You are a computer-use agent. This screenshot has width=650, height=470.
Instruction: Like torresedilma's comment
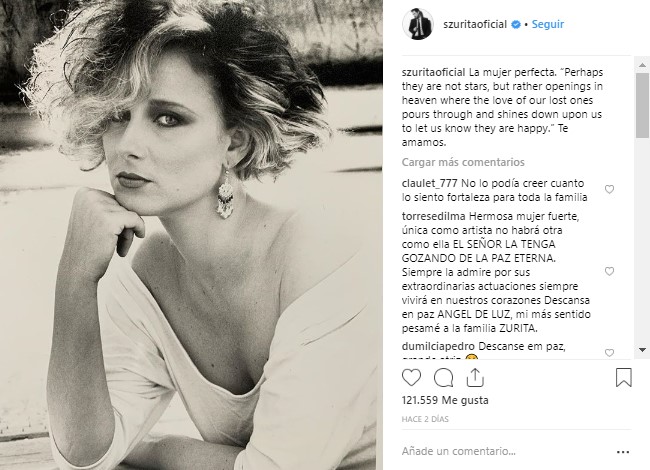[610, 269]
